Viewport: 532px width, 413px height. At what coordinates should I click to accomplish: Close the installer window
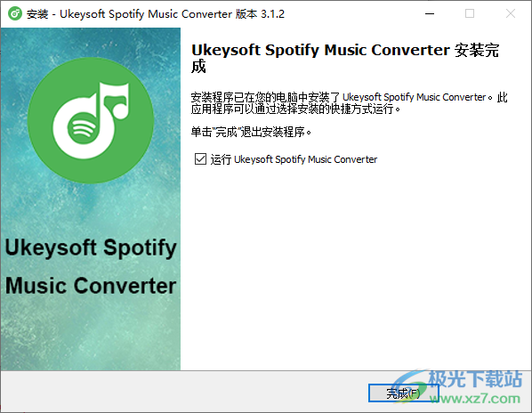click(511, 14)
